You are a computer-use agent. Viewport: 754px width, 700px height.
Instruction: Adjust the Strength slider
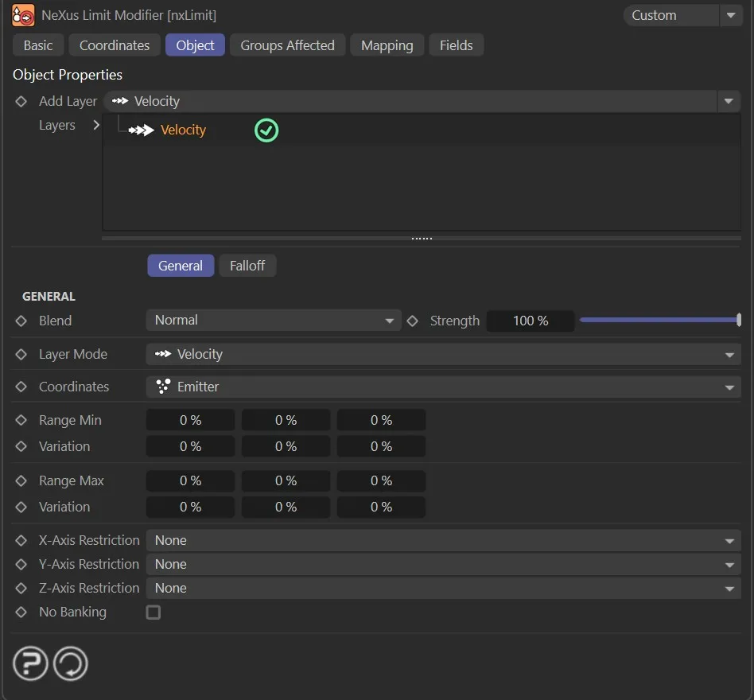(x=659, y=321)
